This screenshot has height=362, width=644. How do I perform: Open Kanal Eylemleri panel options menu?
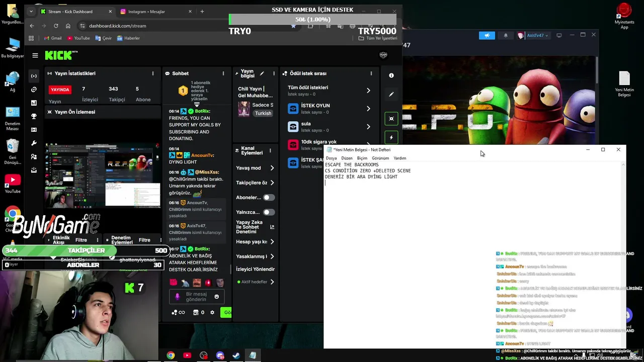tap(270, 150)
